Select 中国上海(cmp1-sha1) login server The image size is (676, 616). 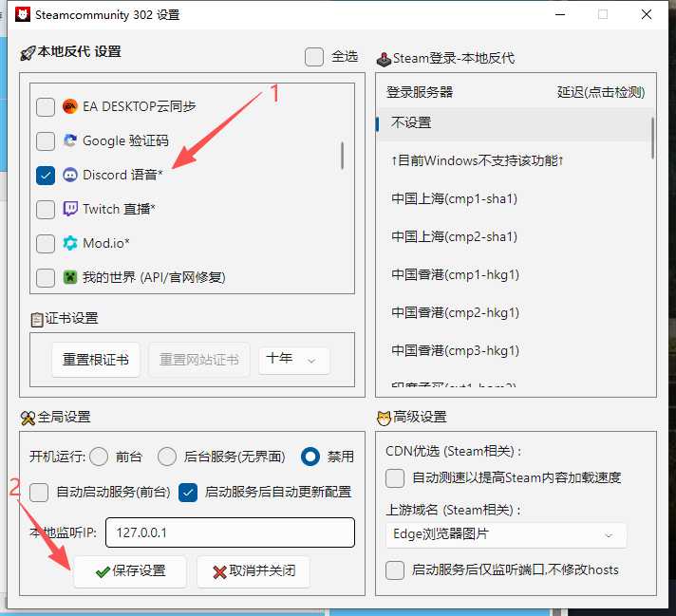click(x=454, y=198)
